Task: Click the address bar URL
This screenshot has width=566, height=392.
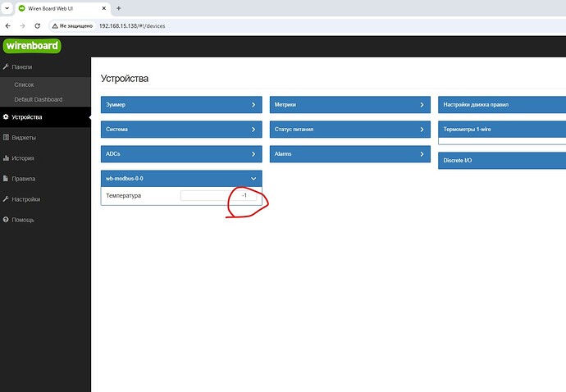Action: point(132,26)
